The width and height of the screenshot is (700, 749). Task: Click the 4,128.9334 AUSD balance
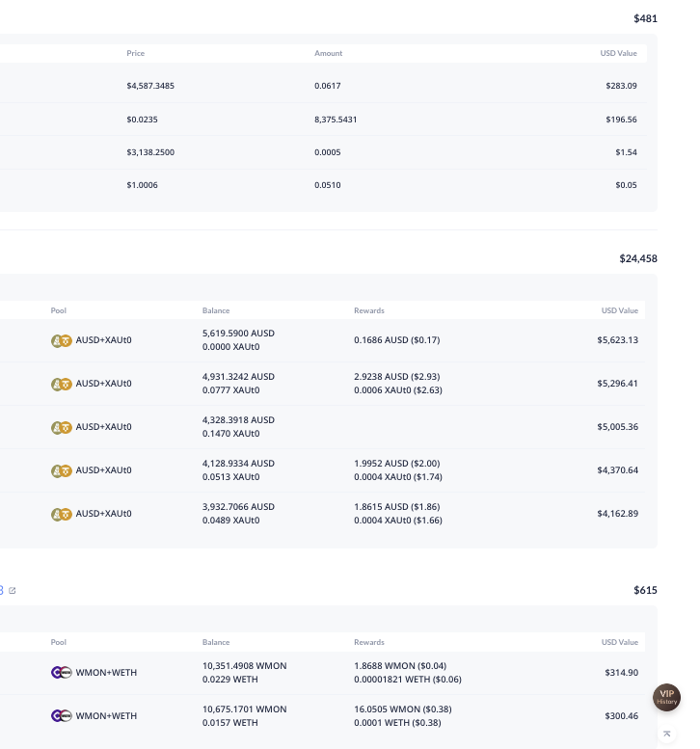[x=238, y=464]
